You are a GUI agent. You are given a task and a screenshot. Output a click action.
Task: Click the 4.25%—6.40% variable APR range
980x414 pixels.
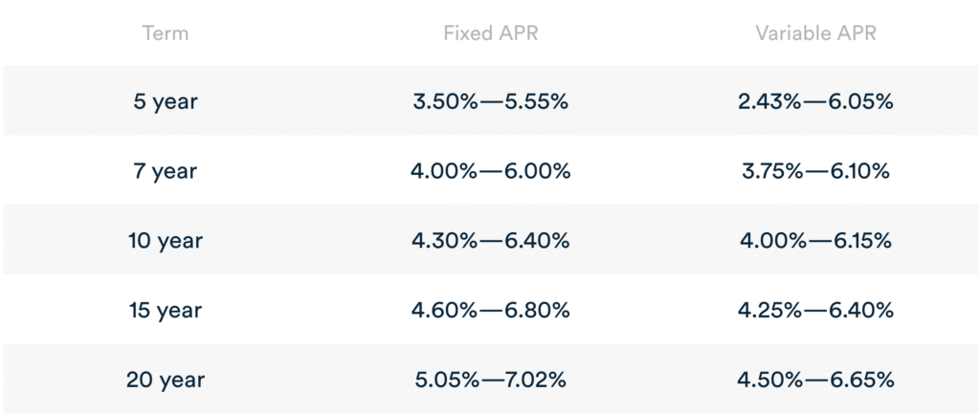tap(816, 310)
